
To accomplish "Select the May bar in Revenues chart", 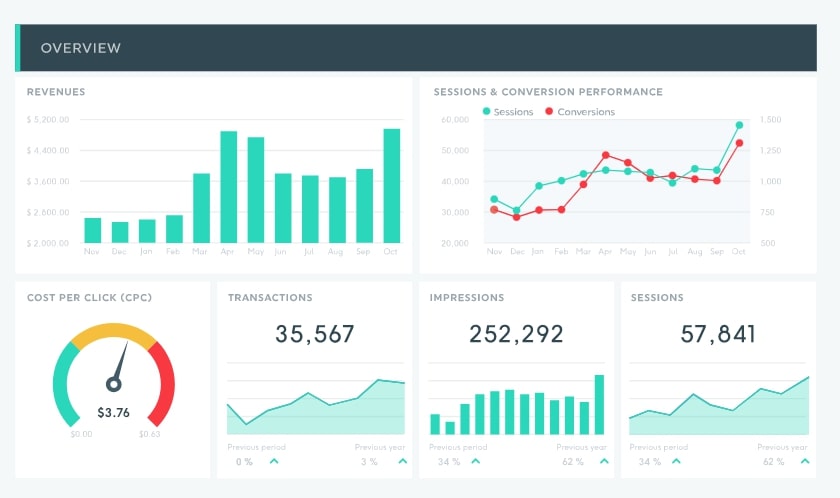I will [x=256, y=190].
